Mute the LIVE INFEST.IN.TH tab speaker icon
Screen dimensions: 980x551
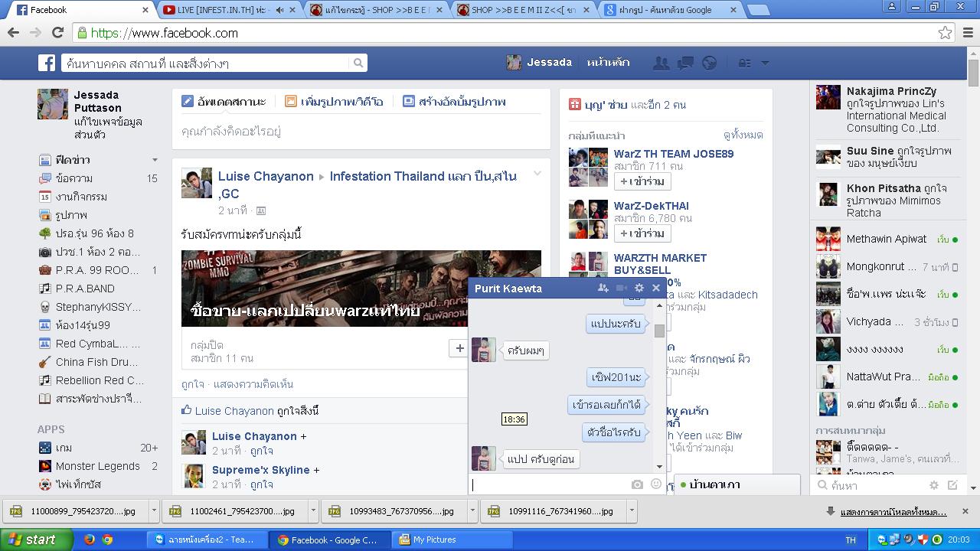click(x=280, y=10)
